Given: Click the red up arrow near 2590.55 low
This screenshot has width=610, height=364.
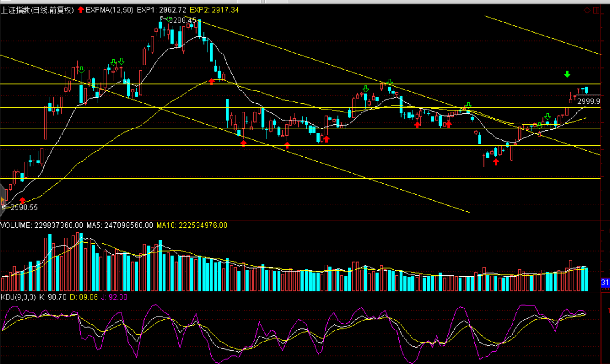Looking at the screenshot, I should [23, 200].
